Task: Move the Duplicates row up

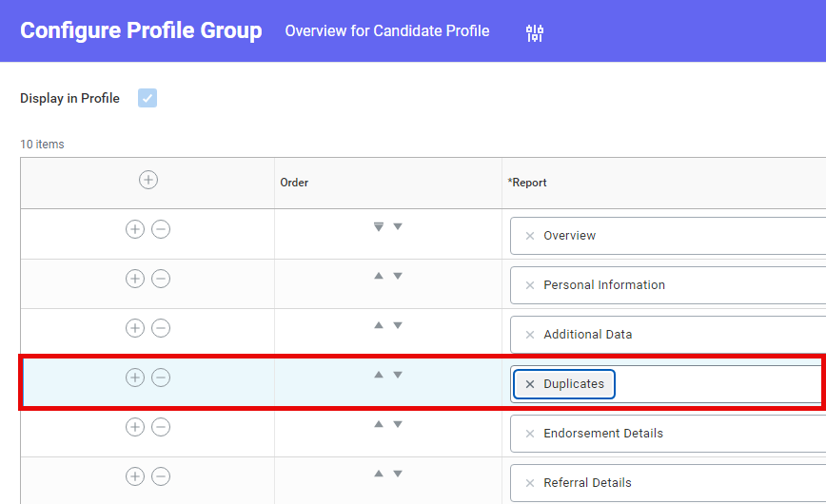Action: pyautogui.click(x=379, y=376)
